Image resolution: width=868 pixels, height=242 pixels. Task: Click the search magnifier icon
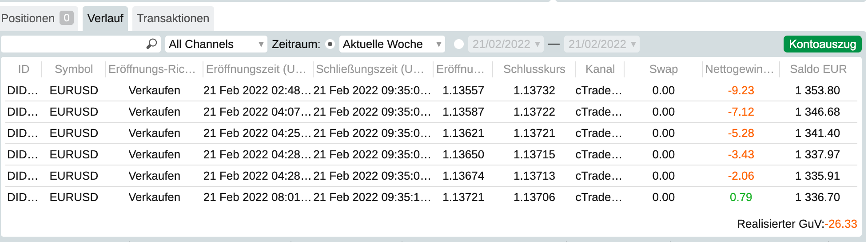coord(151,44)
